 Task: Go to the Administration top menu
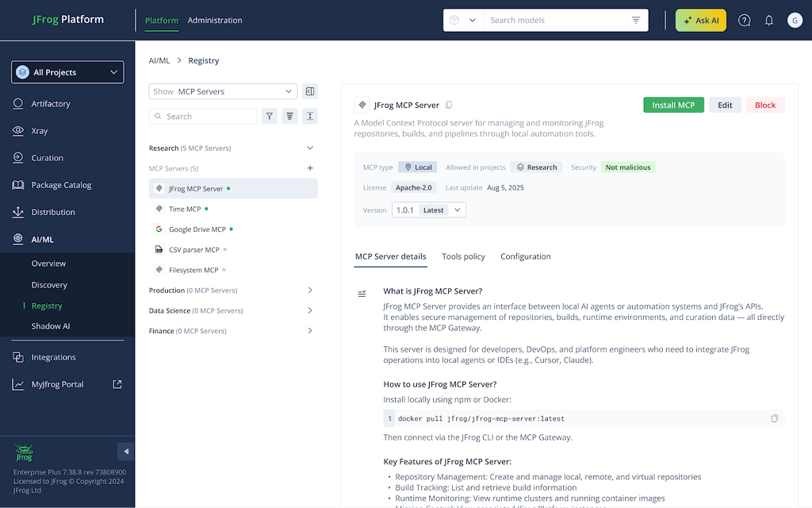(215, 21)
